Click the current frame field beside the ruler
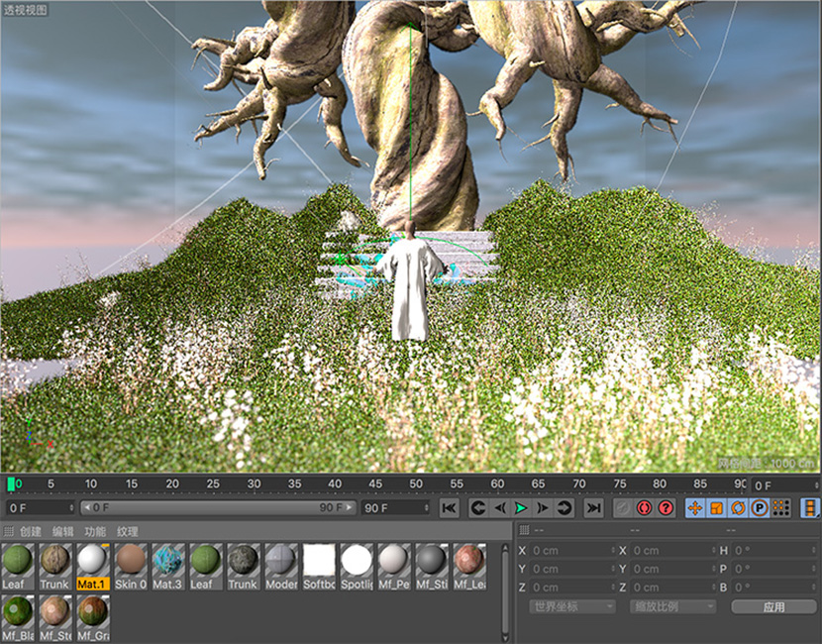This screenshot has height=644, width=822. click(785, 485)
